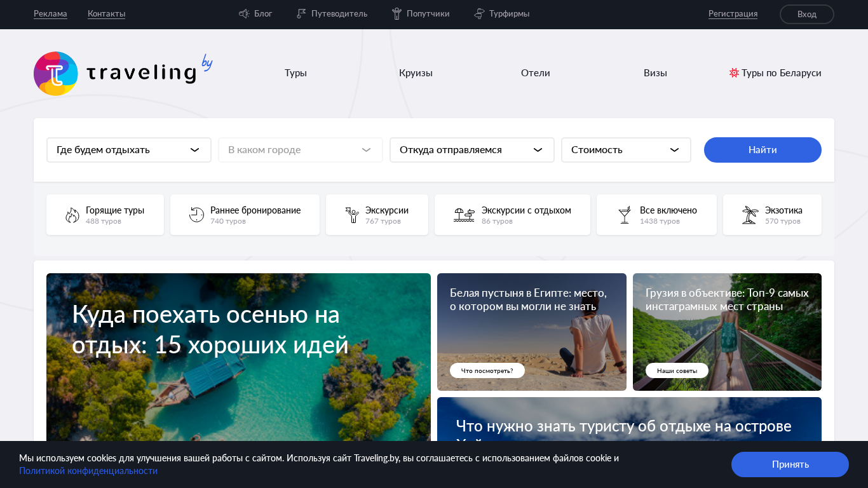
Task: Click the Горящие туры category title
Action: [x=115, y=210]
